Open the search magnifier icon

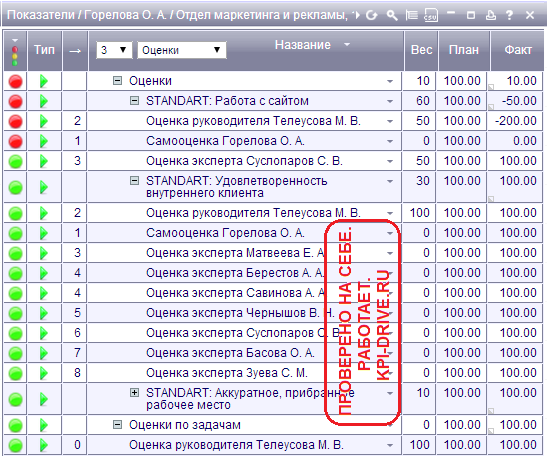392,15
